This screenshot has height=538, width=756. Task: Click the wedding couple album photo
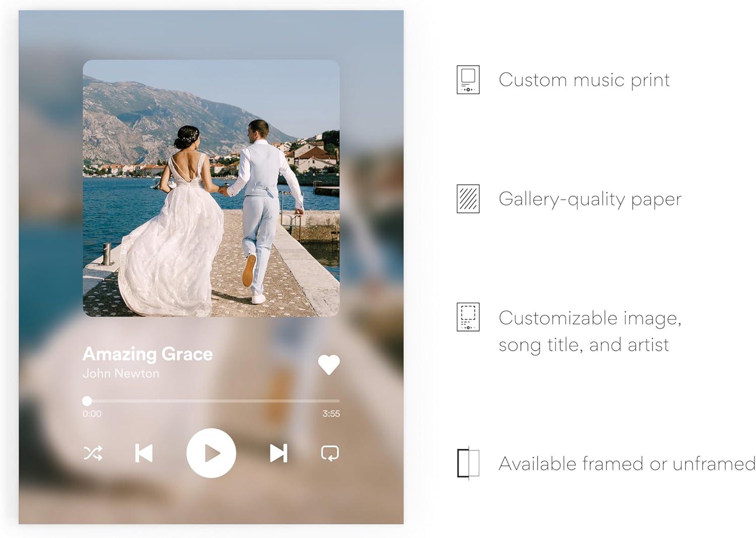pos(211,189)
